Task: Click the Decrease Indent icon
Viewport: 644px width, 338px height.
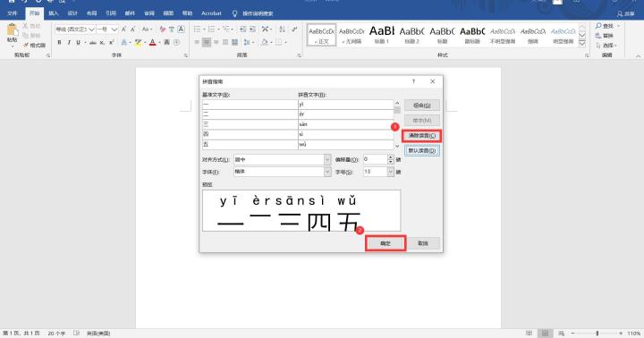Action: point(242,30)
